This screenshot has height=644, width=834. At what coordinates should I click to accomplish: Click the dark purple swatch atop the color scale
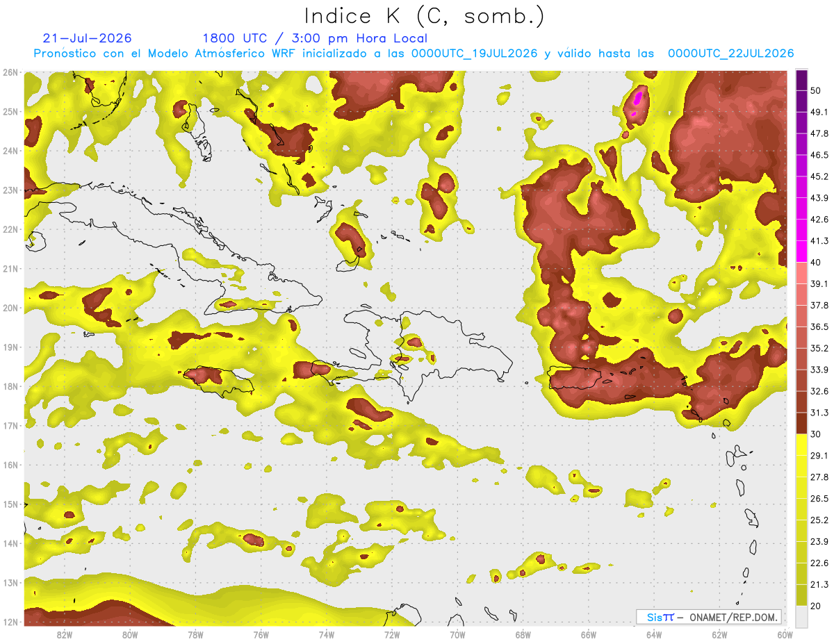click(x=801, y=79)
